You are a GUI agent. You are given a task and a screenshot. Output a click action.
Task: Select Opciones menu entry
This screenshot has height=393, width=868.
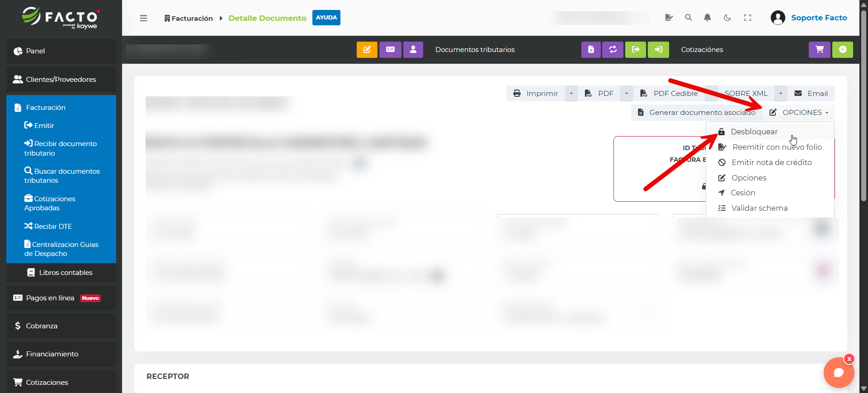click(x=770, y=178)
